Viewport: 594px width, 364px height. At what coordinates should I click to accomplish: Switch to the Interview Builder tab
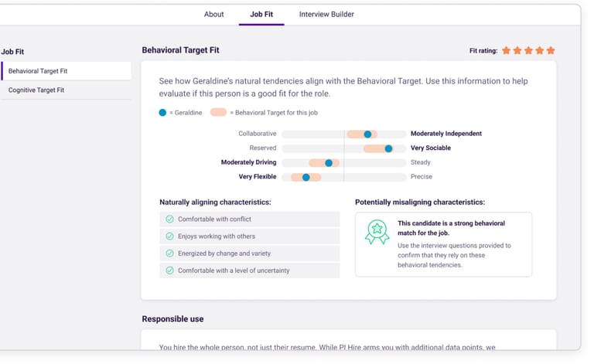click(326, 14)
